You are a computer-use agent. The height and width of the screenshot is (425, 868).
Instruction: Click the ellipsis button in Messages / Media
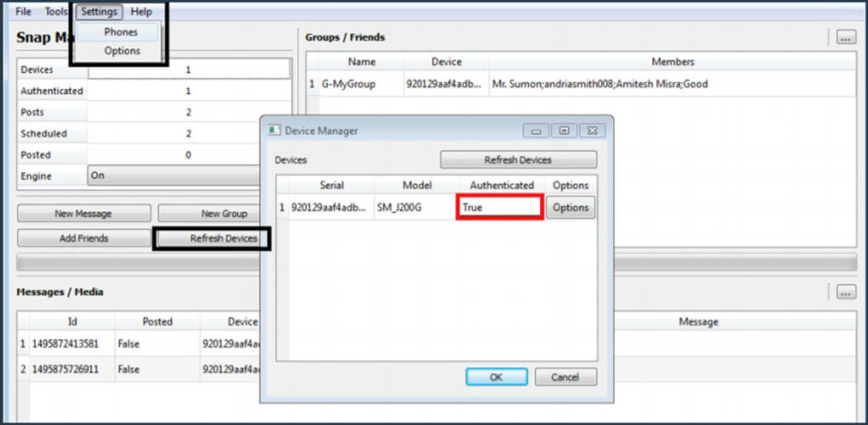pos(845,292)
